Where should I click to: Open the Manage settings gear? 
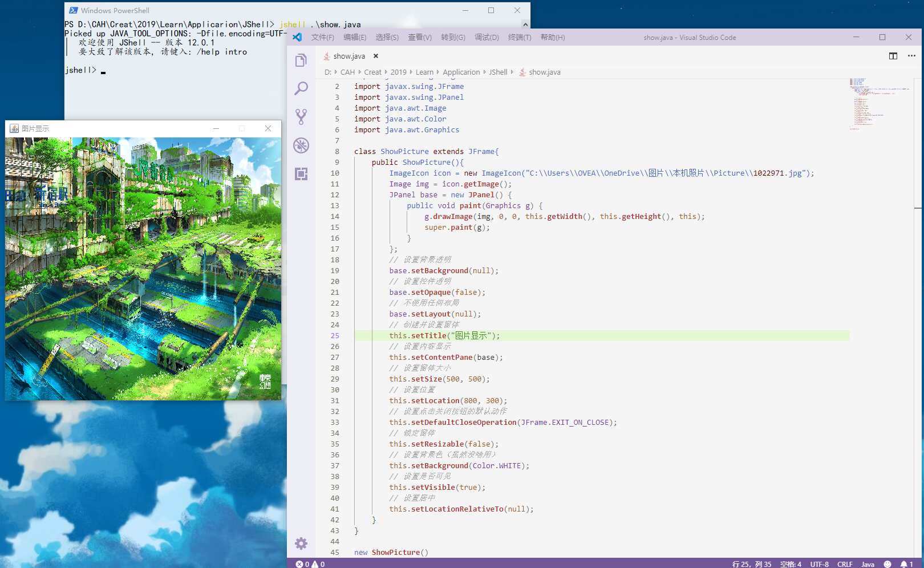301,543
